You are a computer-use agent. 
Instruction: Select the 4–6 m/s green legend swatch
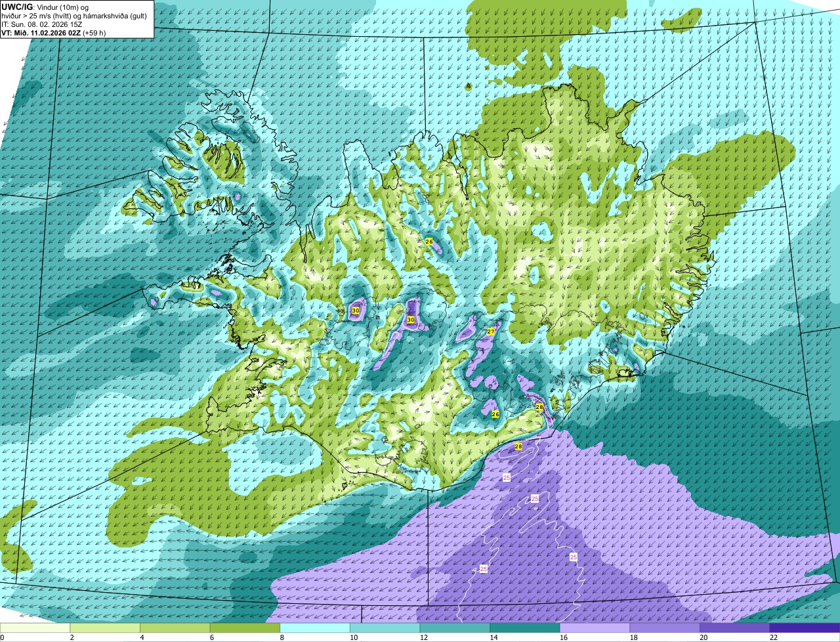(x=175, y=628)
